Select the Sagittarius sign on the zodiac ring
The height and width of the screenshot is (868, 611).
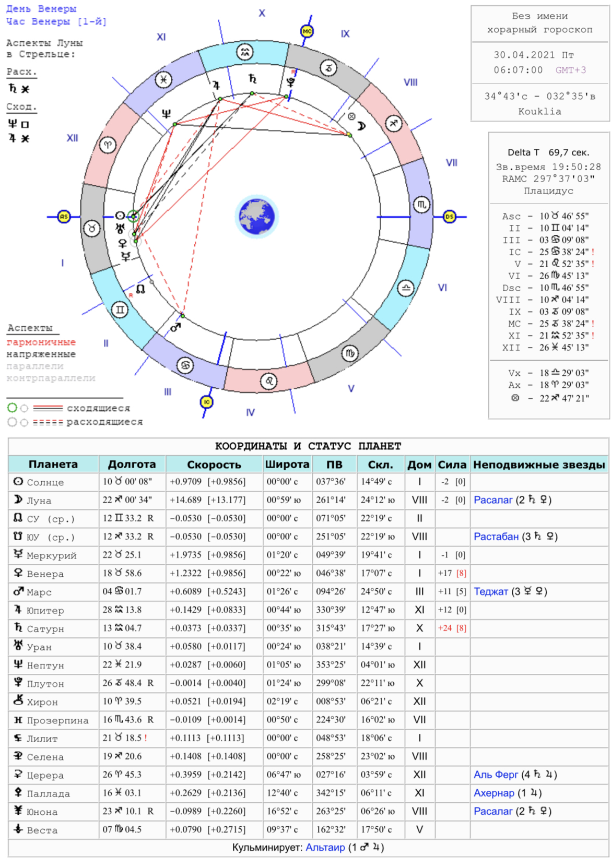(x=393, y=124)
